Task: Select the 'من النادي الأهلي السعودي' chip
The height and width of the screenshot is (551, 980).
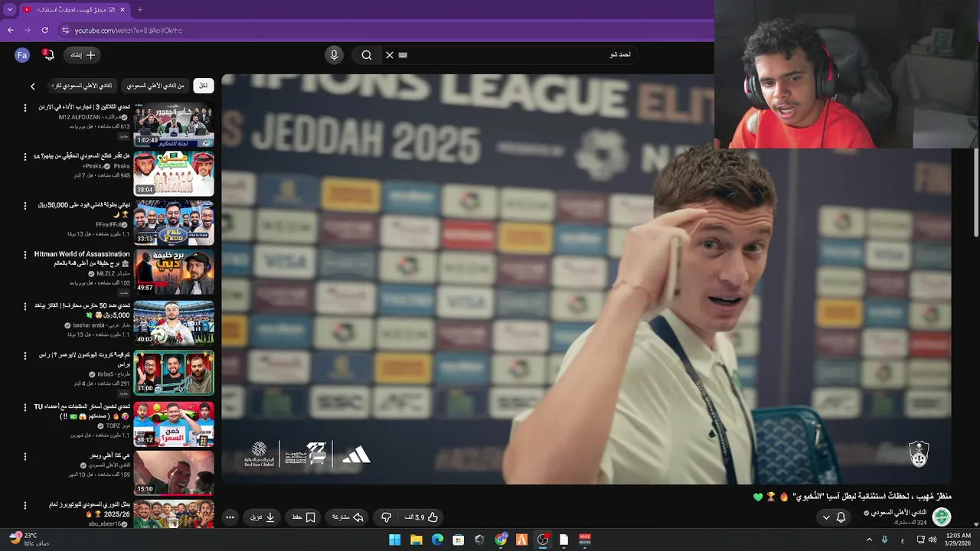Action: [x=155, y=86]
